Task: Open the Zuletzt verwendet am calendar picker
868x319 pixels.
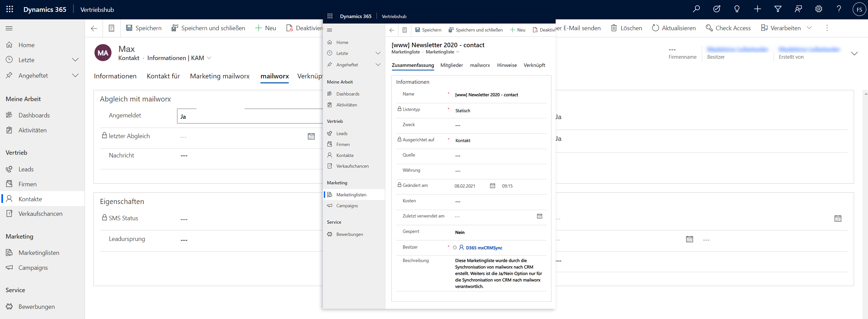Action: point(539,216)
